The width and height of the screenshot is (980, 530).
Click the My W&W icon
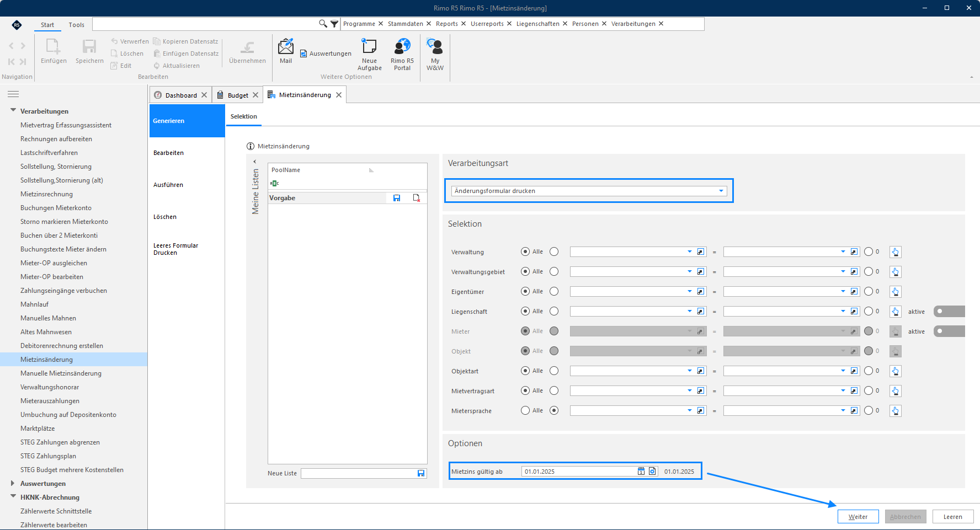point(435,55)
